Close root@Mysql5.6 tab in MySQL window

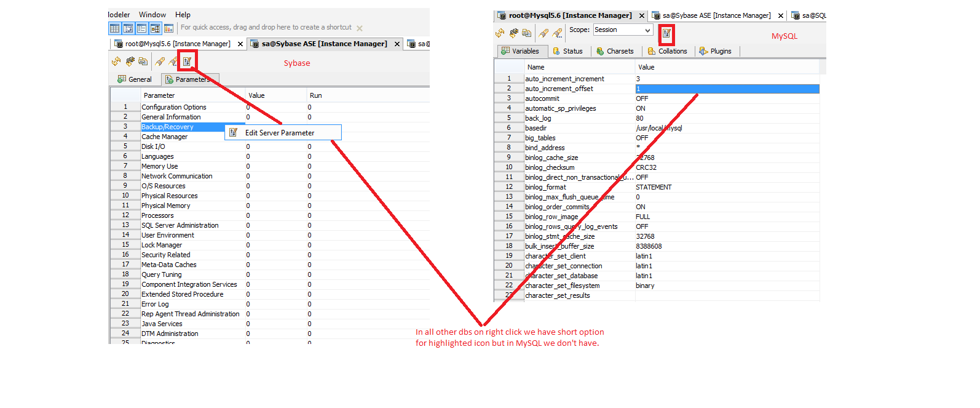pyautogui.click(x=642, y=16)
